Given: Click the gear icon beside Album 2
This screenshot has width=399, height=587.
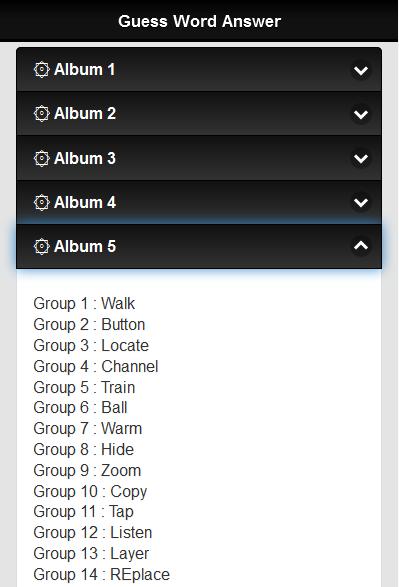Looking at the screenshot, I should (x=42, y=114).
